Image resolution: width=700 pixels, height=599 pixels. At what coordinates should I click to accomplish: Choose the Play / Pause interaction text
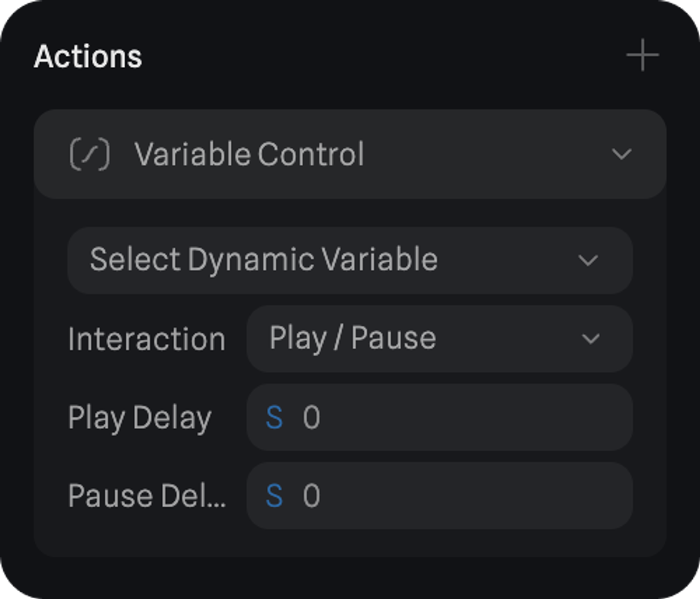point(352,338)
